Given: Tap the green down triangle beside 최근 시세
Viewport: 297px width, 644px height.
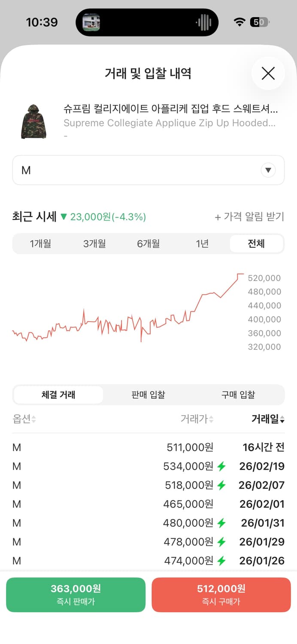Looking at the screenshot, I should click(x=64, y=218).
